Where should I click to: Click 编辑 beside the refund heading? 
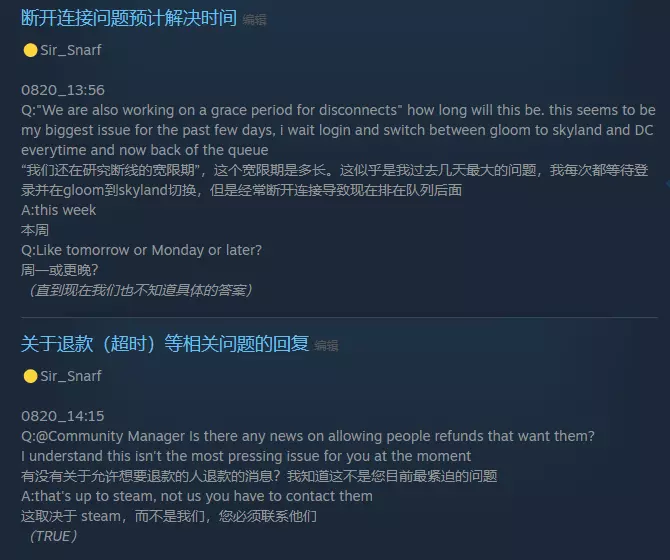click(x=326, y=346)
